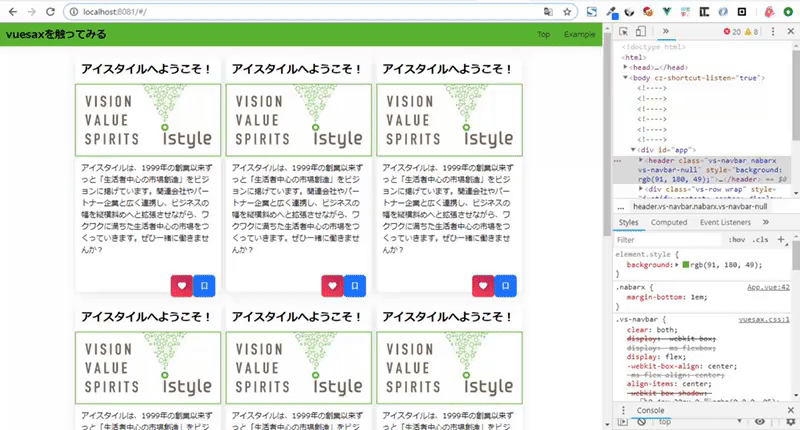Click the margin-bottom 1em value

(x=698, y=297)
